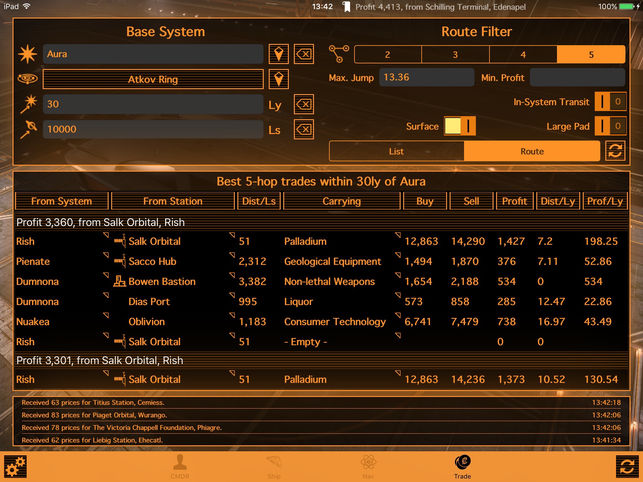The width and height of the screenshot is (643, 482).
Task: Tap the location pin beside Atkov Ring
Action: coord(278,79)
